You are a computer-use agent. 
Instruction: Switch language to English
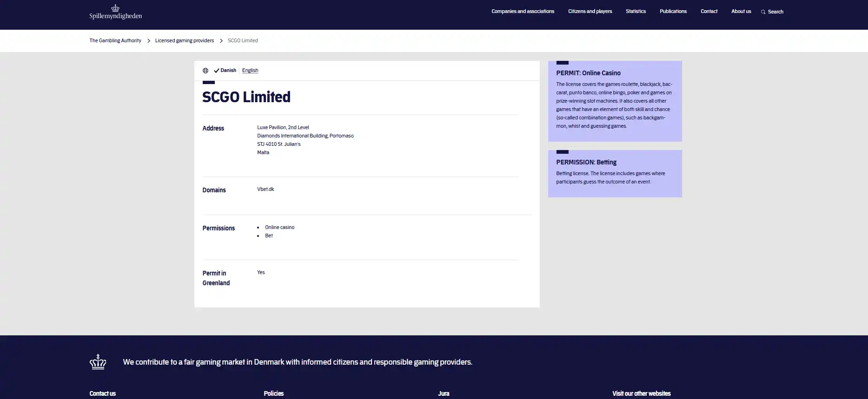coord(250,71)
